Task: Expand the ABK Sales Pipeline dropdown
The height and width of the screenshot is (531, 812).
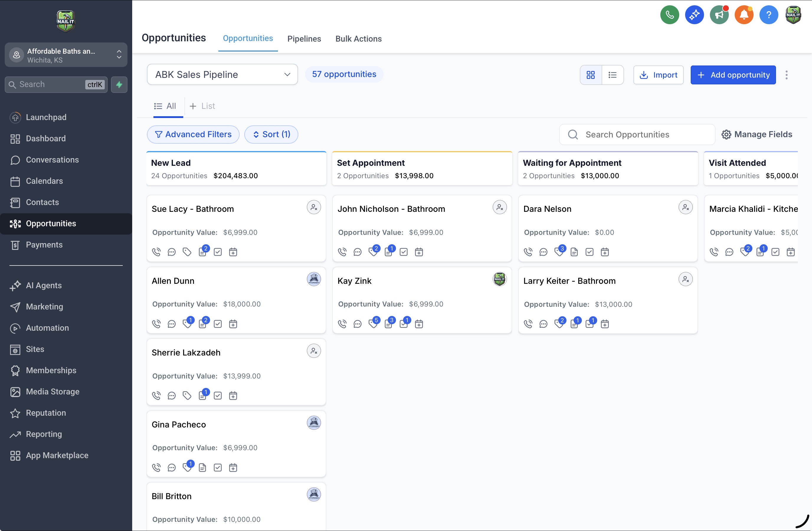Action: pos(222,75)
